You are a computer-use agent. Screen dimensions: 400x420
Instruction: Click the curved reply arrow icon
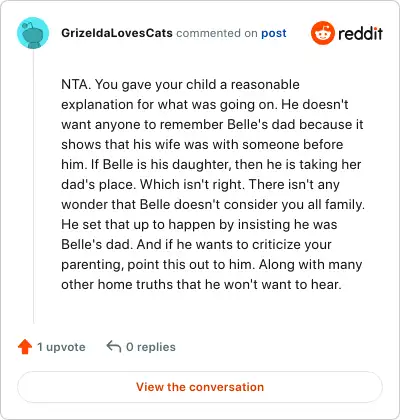pos(114,347)
